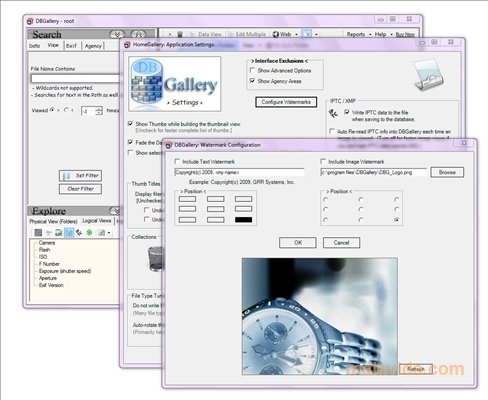Screen dimensions: 488x400
Task: Select Camera in the Explore tree
Action: pos(47,243)
